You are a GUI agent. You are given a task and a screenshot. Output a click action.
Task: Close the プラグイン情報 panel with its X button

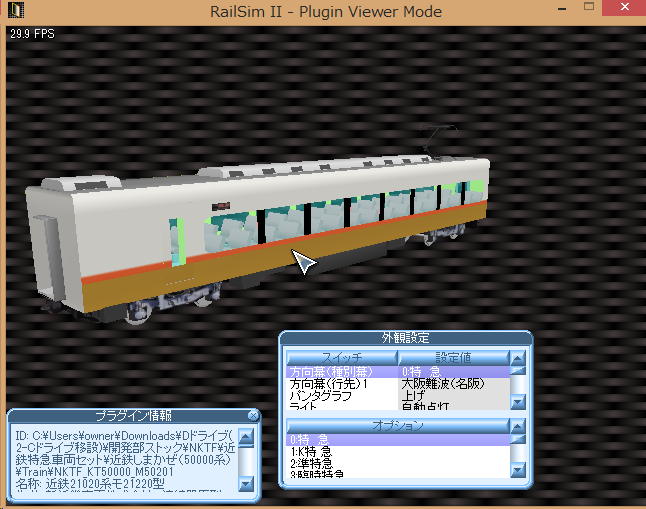[253, 415]
